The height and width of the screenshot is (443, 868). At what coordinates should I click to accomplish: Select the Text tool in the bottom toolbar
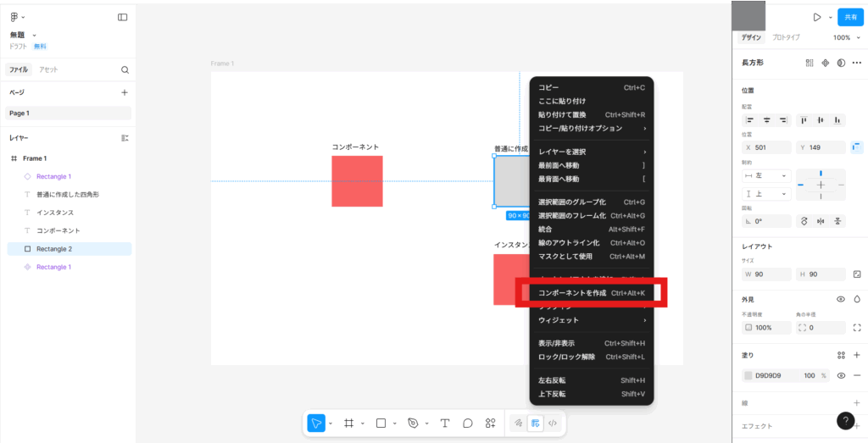point(444,423)
